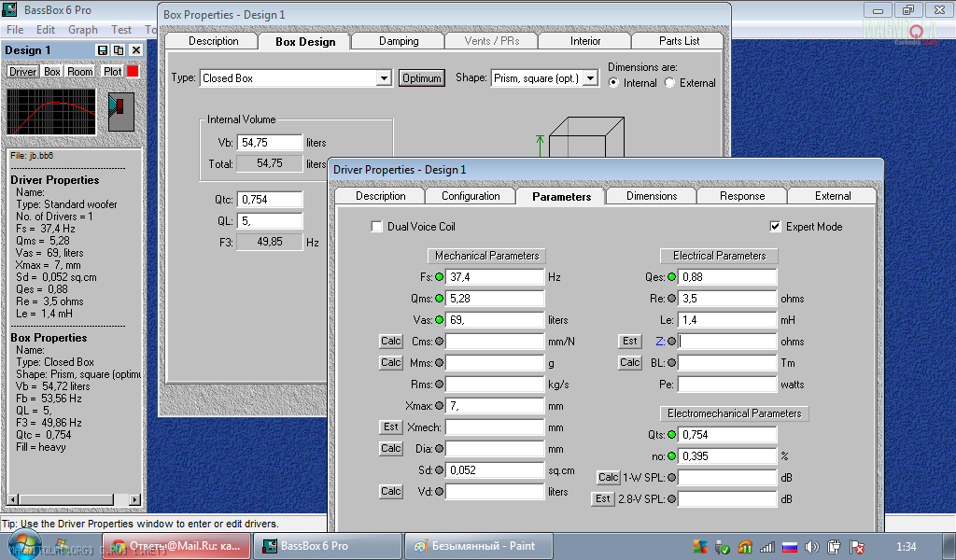Click the Plot button in Design 1

112,71
